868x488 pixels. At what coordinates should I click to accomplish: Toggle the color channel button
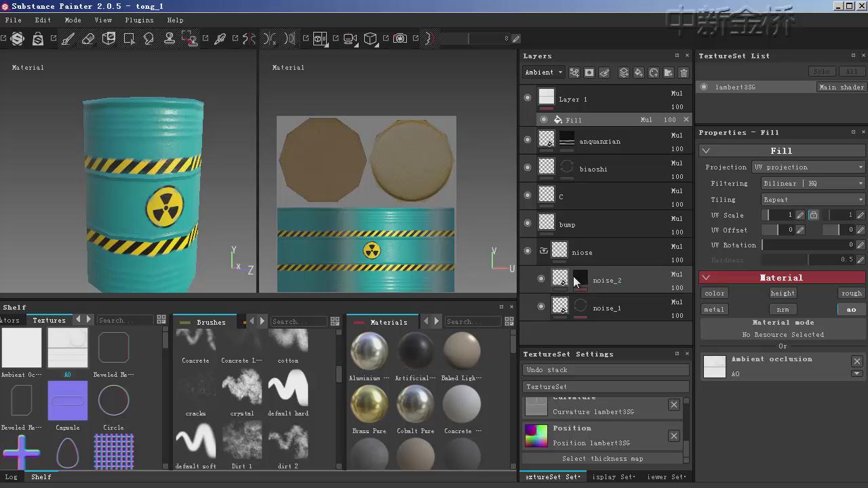click(x=715, y=293)
